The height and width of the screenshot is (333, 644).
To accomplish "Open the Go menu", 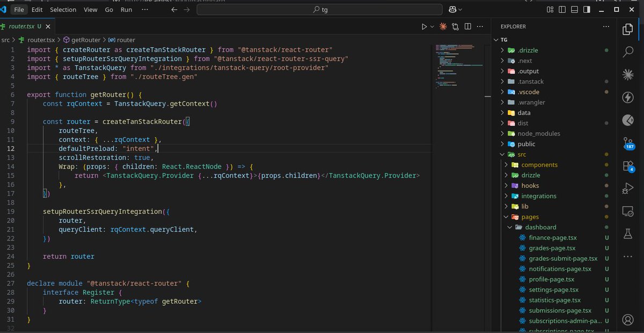I will tap(109, 10).
